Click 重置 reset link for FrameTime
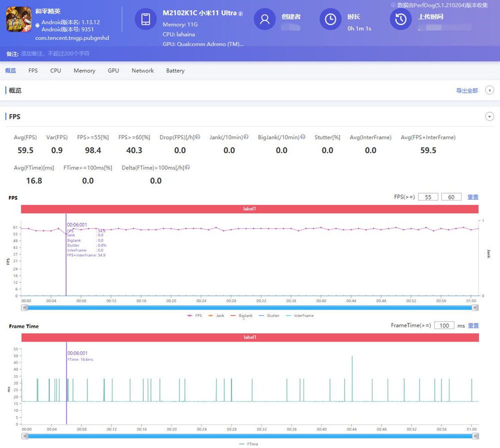 tap(473, 325)
